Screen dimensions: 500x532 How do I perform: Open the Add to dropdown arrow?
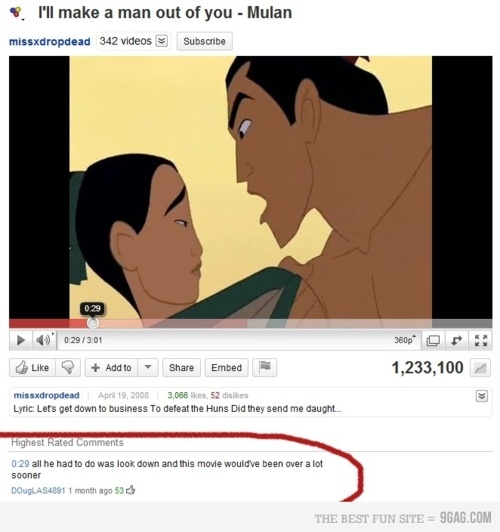tap(148, 367)
